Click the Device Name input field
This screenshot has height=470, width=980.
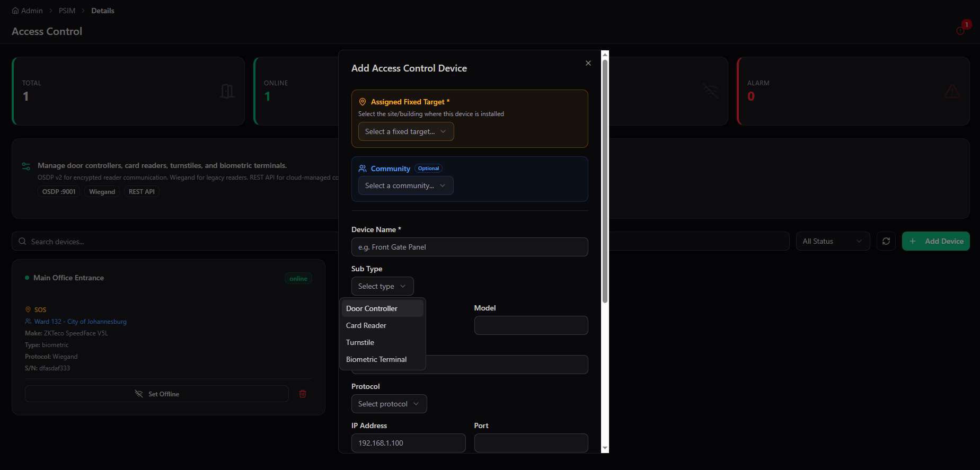click(x=470, y=247)
